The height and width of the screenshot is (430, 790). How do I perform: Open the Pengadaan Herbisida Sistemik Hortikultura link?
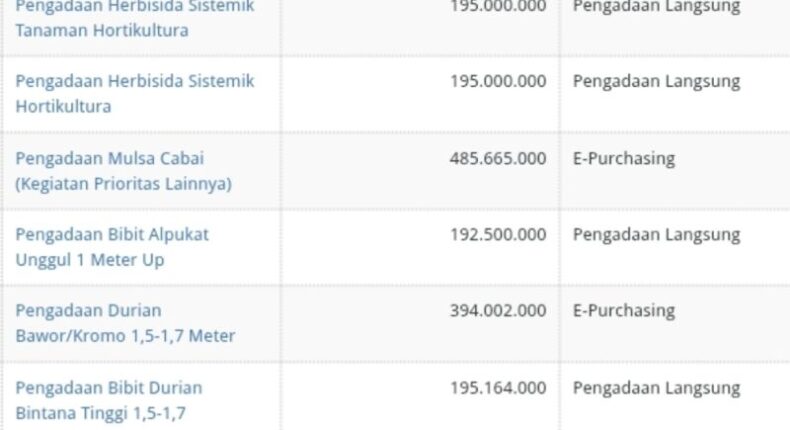pos(135,94)
